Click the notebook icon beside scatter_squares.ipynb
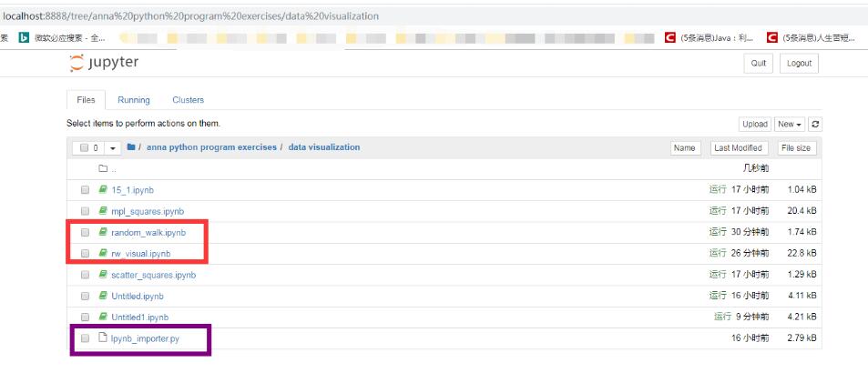 coord(102,274)
